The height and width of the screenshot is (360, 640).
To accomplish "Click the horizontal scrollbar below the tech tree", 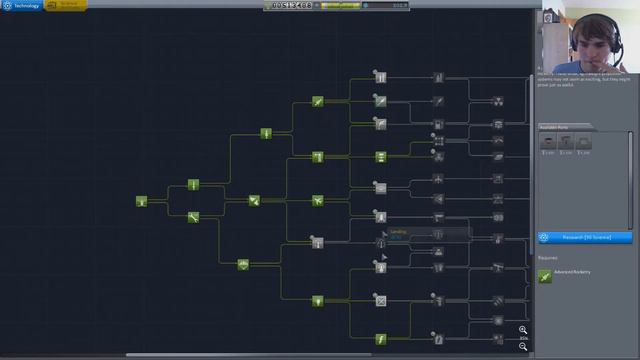I will click(x=248, y=355).
